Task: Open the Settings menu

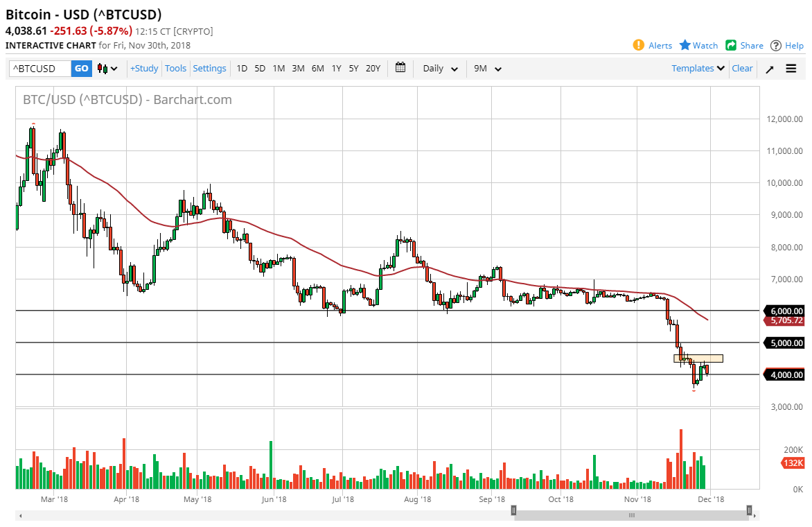Action: 209,68
